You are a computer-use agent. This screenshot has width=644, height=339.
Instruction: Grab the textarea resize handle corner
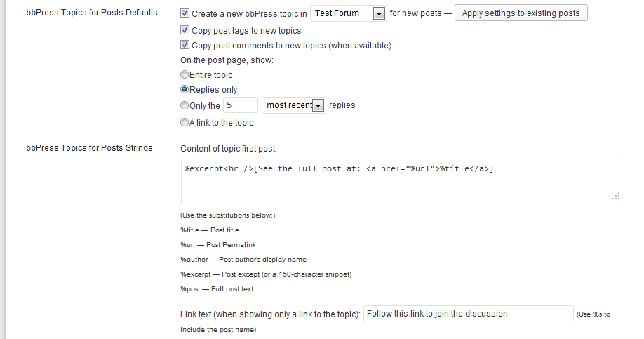pyautogui.click(x=616, y=197)
